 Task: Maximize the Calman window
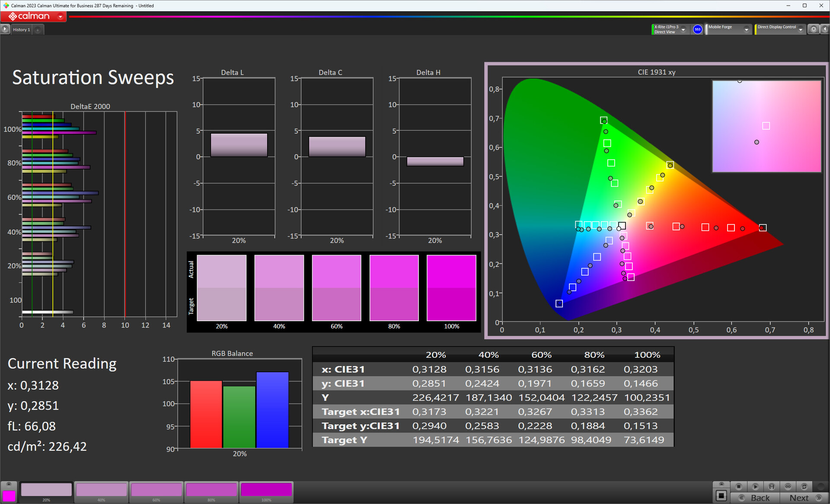tap(804, 6)
